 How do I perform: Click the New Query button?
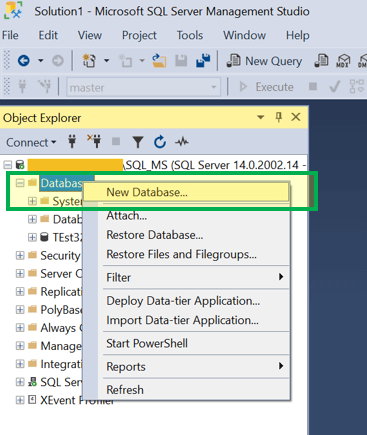264,61
